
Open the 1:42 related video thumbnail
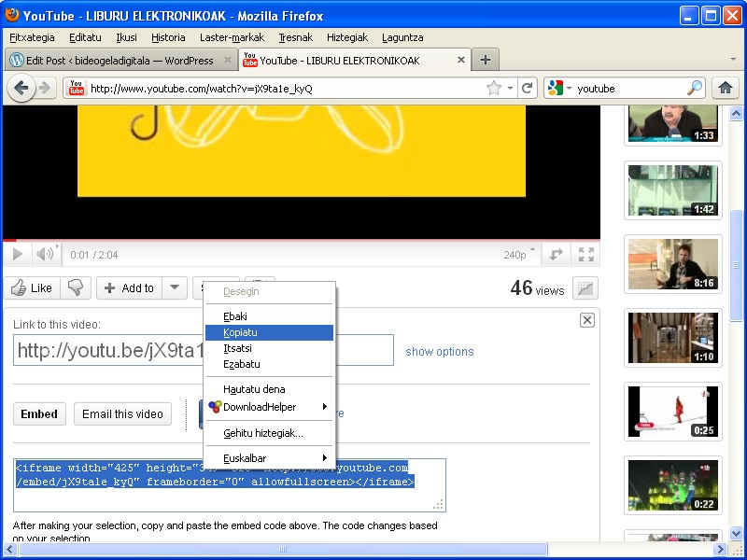click(672, 190)
